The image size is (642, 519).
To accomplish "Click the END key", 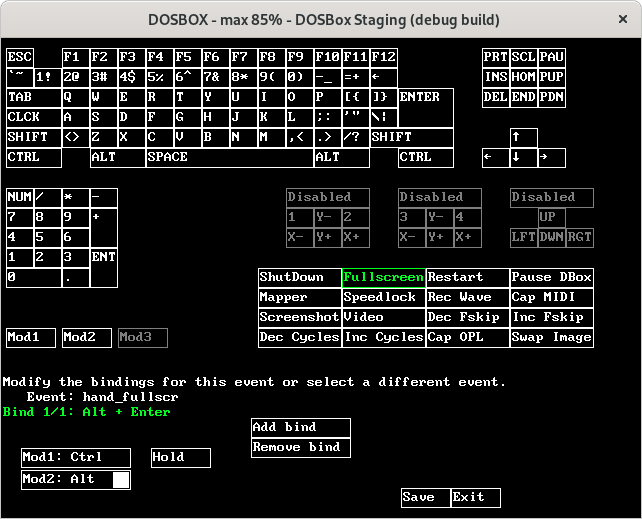I will pyautogui.click(x=524, y=97).
